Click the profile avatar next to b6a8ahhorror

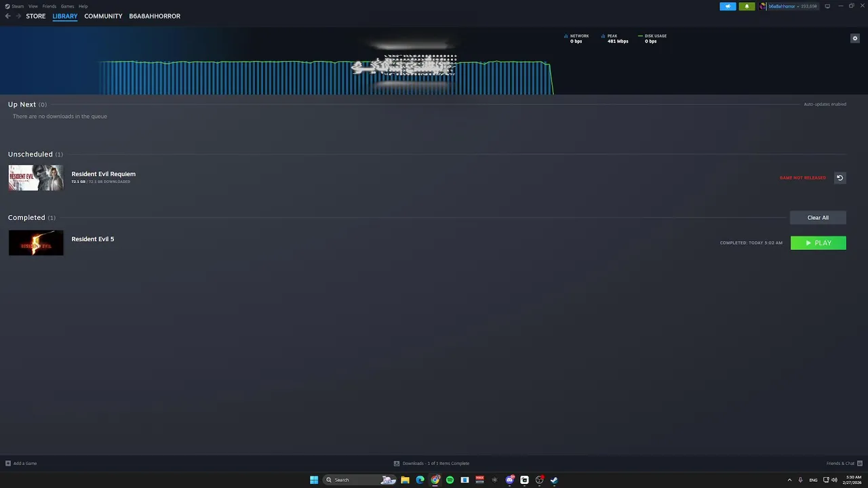coord(763,6)
